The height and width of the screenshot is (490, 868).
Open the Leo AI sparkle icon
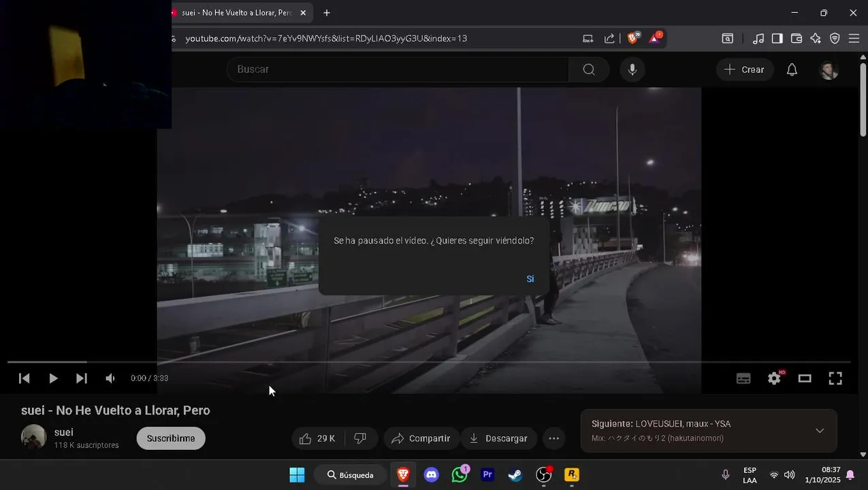pos(816,38)
